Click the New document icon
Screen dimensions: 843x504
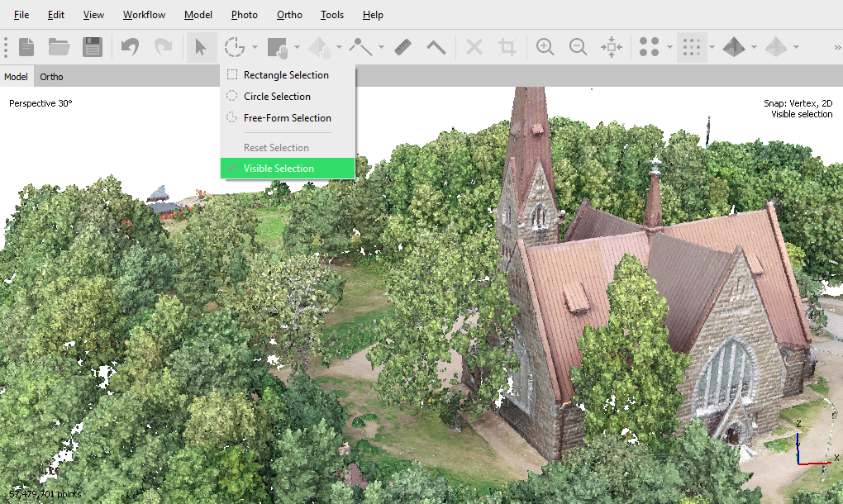click(x=26, y=47)
